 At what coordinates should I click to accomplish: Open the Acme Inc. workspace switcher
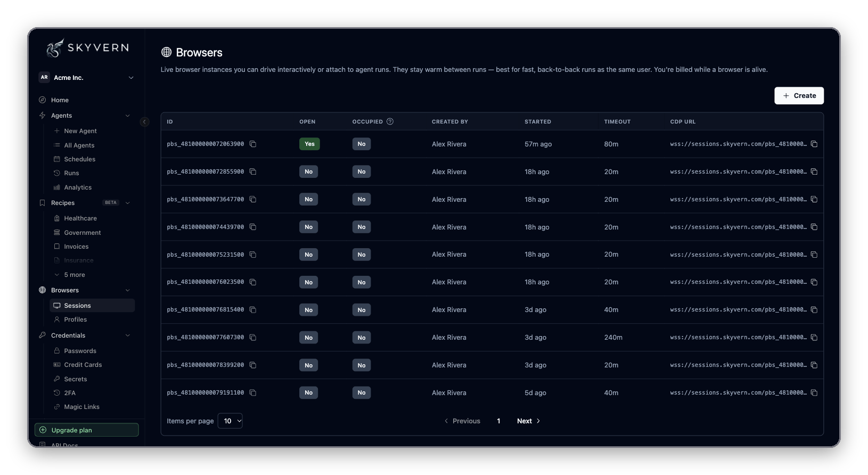(x=87, y=78)
